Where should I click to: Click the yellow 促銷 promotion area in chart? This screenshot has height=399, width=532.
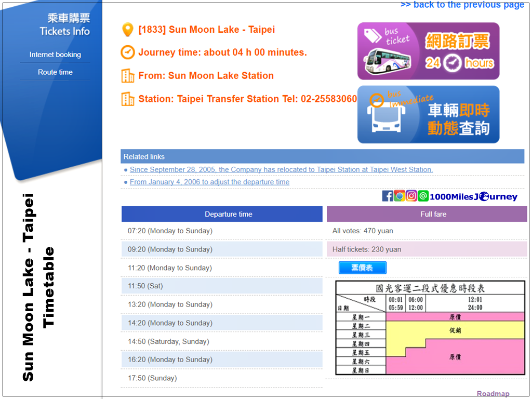coord(455,330)
